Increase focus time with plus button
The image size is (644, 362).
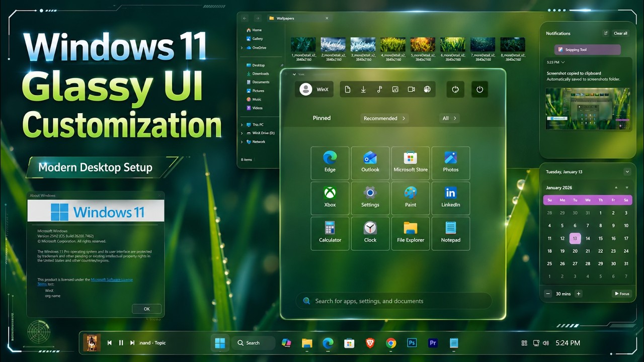pos(579,294)
